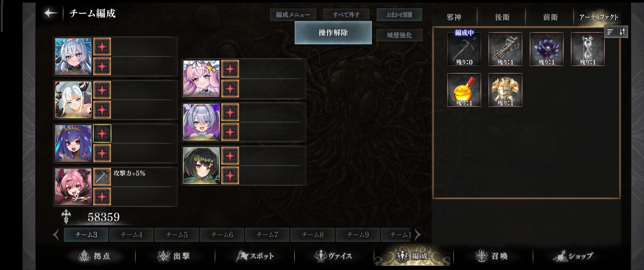Click the 操作解除 button
Image resolution: width=644 pixels, height=270 pixels.
click(333, 33)
